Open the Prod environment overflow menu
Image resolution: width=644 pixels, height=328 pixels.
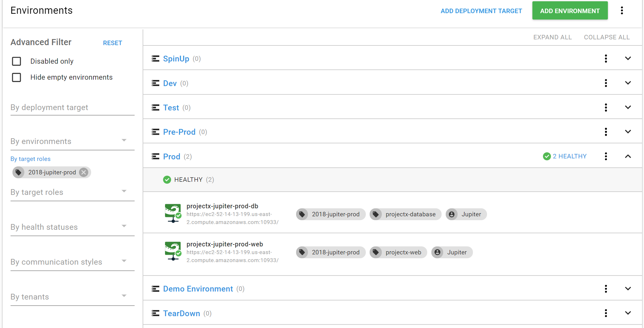coord(606,156)
